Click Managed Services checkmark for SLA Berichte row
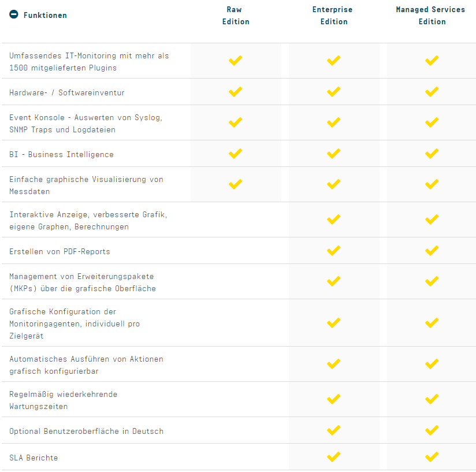The image size is (476, 472). click(x=432, y=457)
